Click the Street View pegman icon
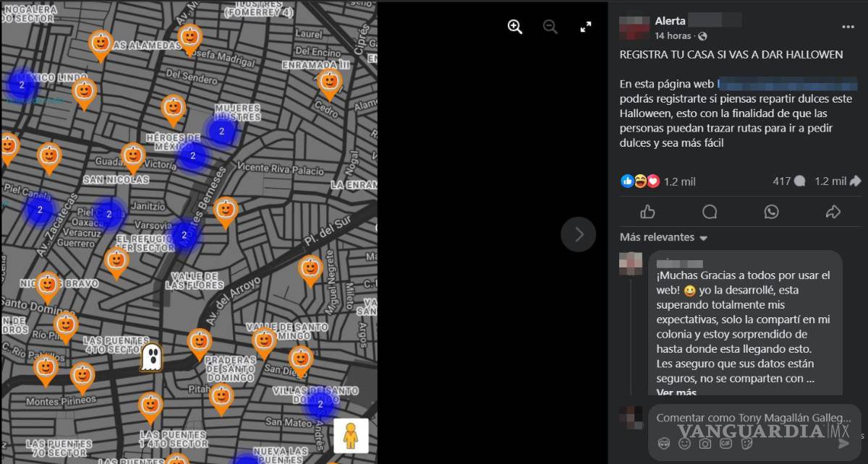The image size is (868, 464). coord(351,435)
